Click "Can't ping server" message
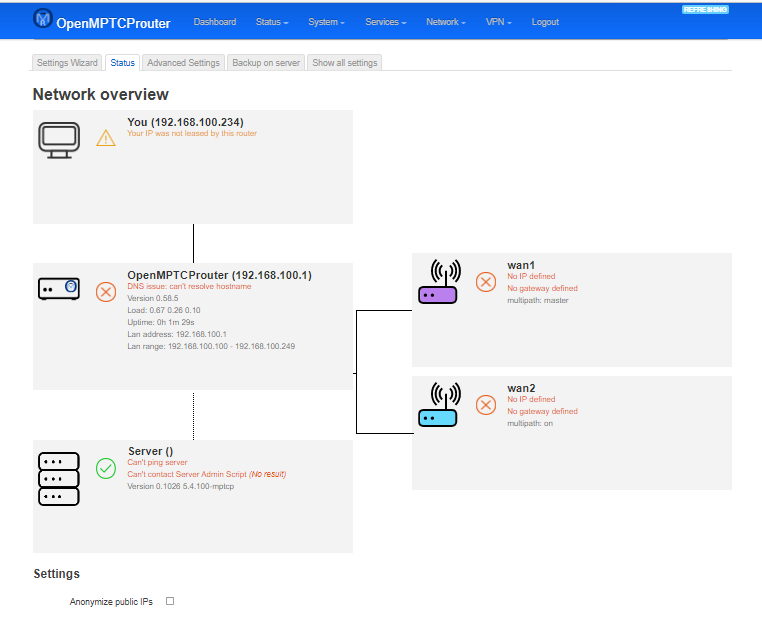 [x=157, y=462]
